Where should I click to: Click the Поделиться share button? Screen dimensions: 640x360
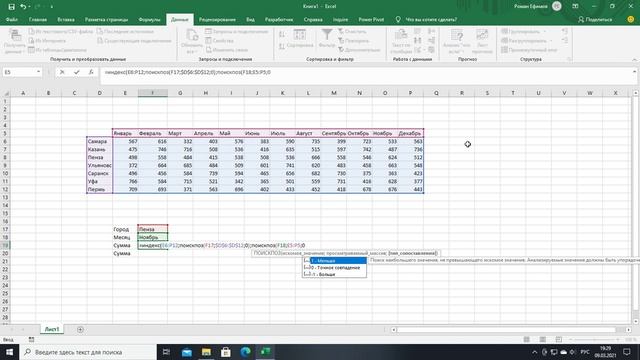tap(595, 20)
